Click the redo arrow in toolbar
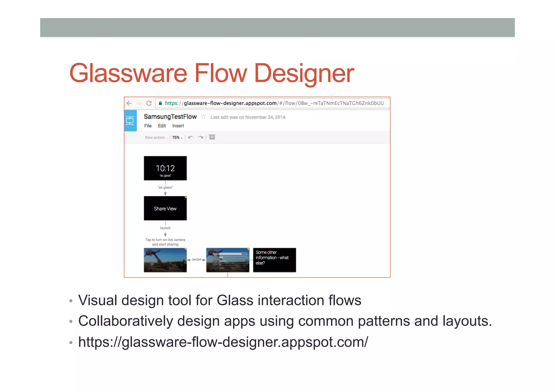Image resolution: width=555 pixels, height=392 pixels. 201,137
